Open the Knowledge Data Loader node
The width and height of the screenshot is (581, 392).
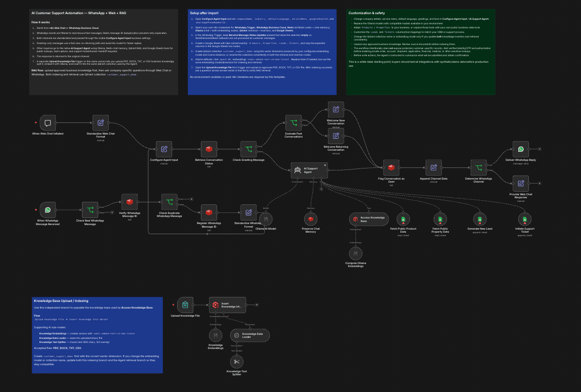(250, 336)
